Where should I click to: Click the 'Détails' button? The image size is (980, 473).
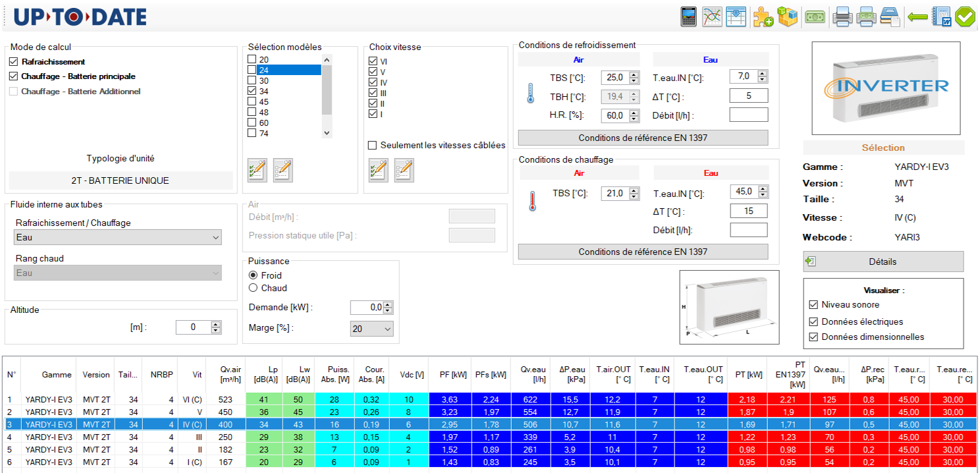(x=883, y=262)
